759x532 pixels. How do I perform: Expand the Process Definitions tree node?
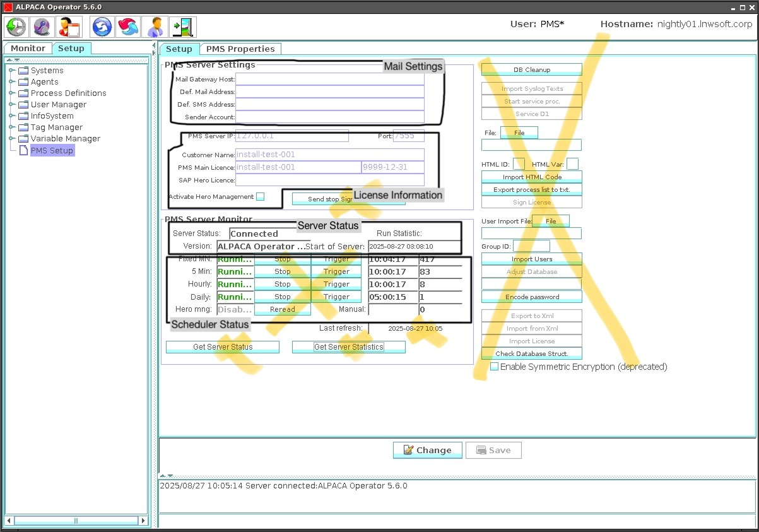click(x=11, y=93)
